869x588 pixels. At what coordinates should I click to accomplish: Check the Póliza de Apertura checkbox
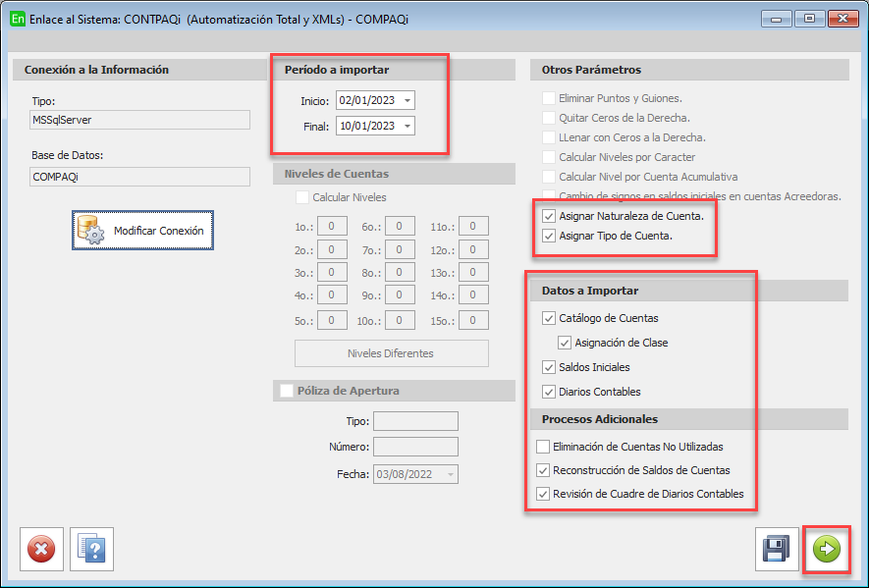(x=287, y=391)
